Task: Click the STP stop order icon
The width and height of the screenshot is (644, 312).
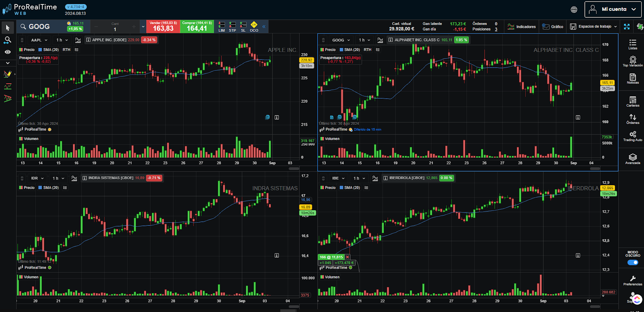Action: [232, 27]
